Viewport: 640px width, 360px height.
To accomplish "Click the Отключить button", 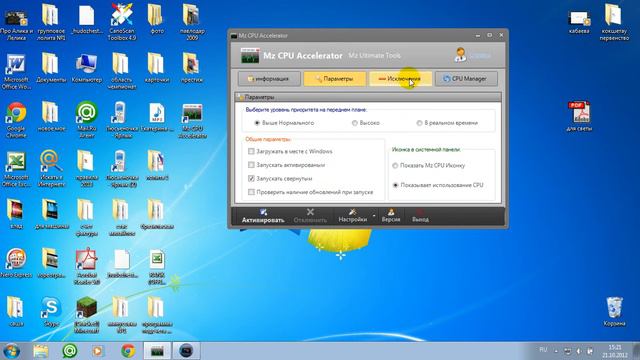I will tap(310, 216).
